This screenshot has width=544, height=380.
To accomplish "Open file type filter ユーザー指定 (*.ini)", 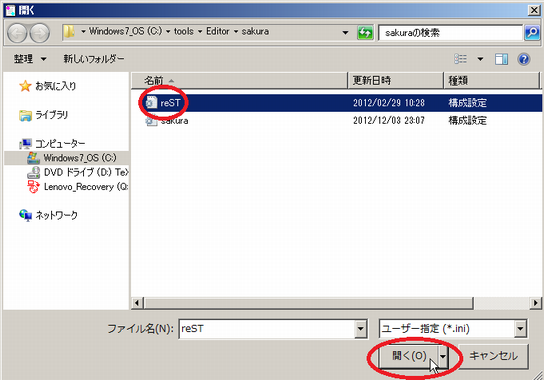I will pos(453,328).
